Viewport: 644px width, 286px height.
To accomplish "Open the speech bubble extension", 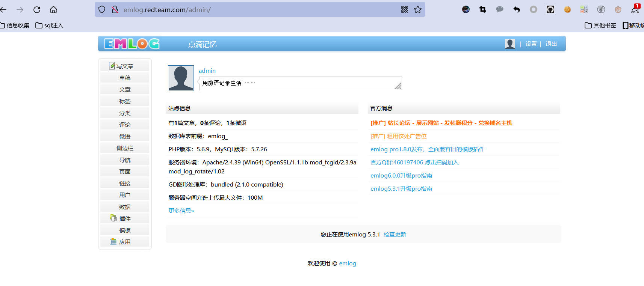I will tap(500, 10).
